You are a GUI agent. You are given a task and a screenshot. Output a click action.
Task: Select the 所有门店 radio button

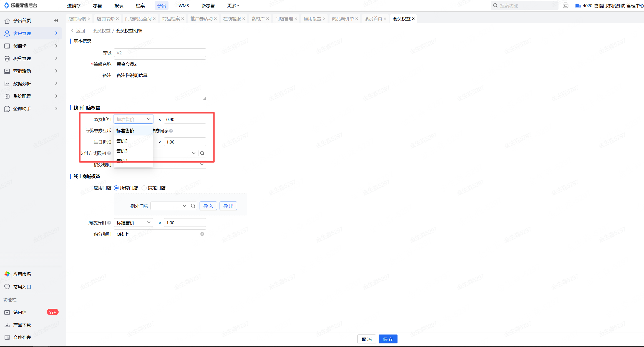[117, 188]
